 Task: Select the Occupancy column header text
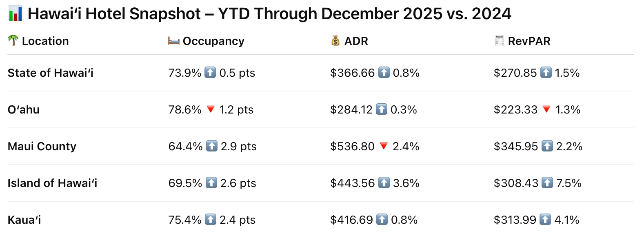click(x=213, y=41)
